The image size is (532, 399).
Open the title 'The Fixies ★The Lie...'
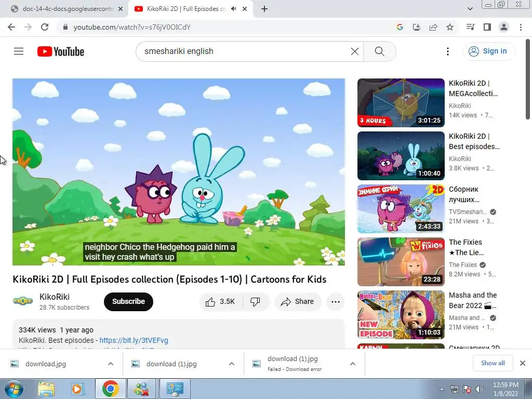tap(466, 247)
